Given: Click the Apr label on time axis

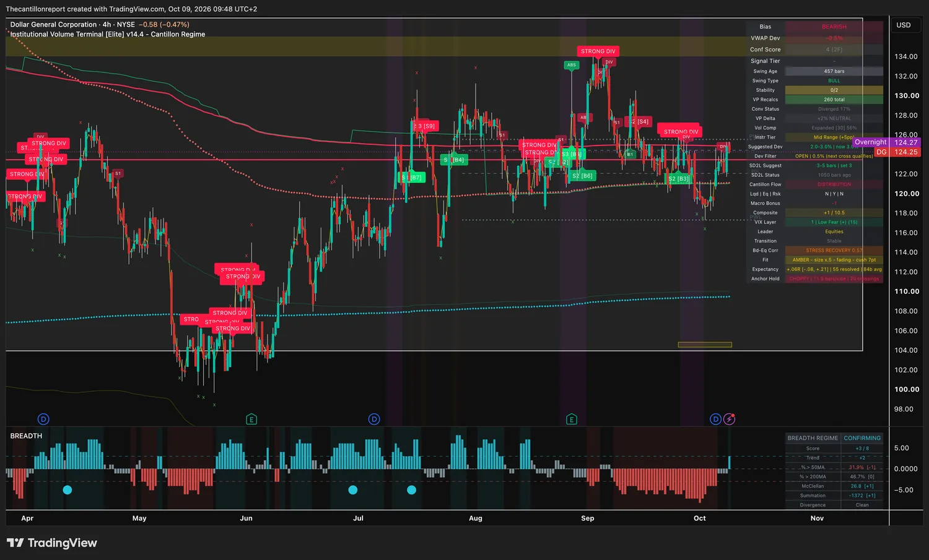Looking at the screenshot, I should click(27, 519).
